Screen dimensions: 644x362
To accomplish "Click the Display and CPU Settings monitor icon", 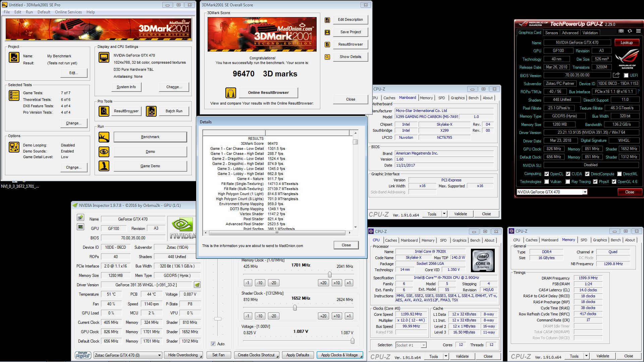I will pos(104,57).
